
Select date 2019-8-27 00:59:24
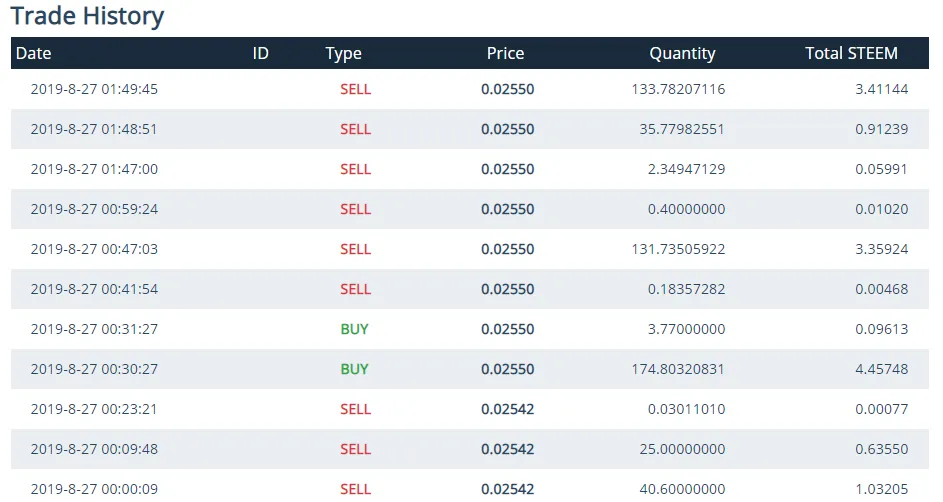pyautogui.click(x=94, y=209)
